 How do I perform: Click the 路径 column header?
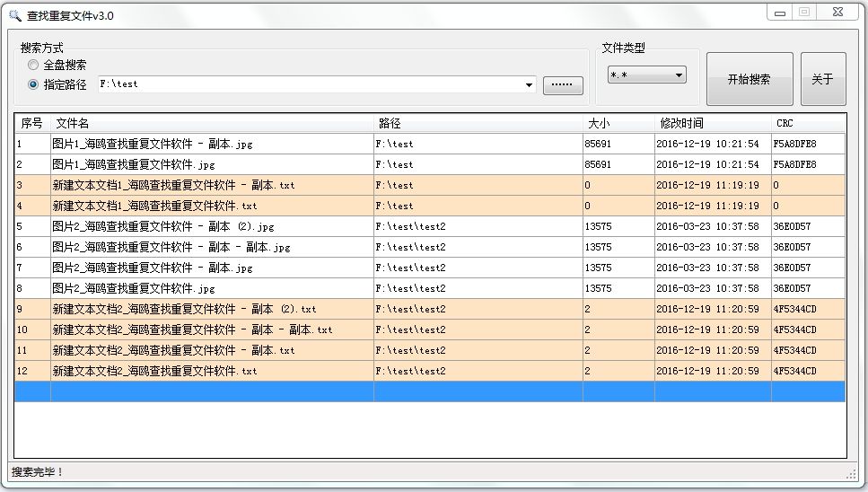coord(478,123)
